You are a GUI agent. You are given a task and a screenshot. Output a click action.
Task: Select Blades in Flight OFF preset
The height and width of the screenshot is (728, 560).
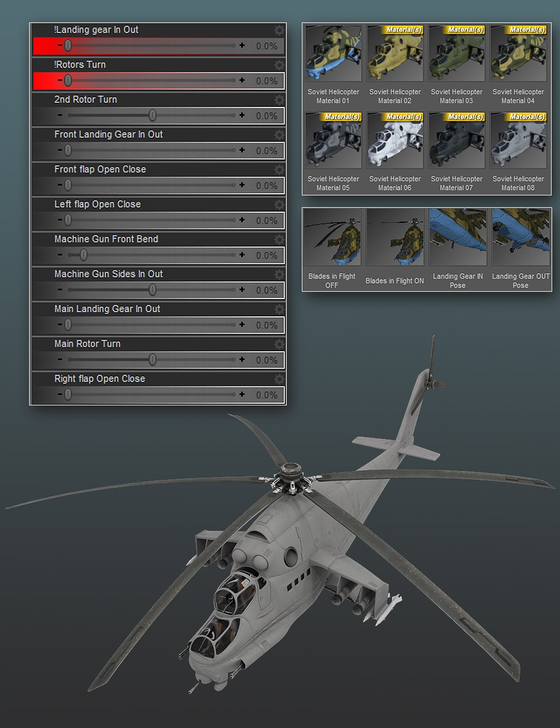[x=332, y=249]
